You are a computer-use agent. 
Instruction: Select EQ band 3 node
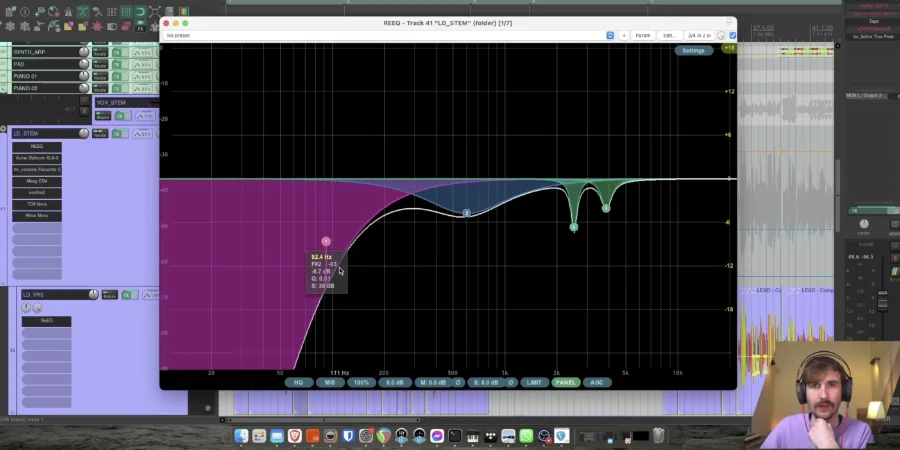pyautogui.click(x=606, y=208)
